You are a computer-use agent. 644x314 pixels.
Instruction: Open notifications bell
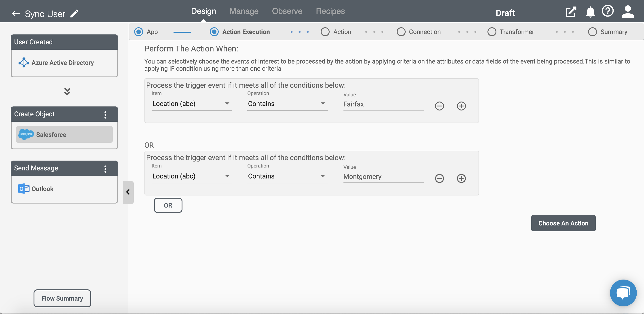tap(590, 12)
